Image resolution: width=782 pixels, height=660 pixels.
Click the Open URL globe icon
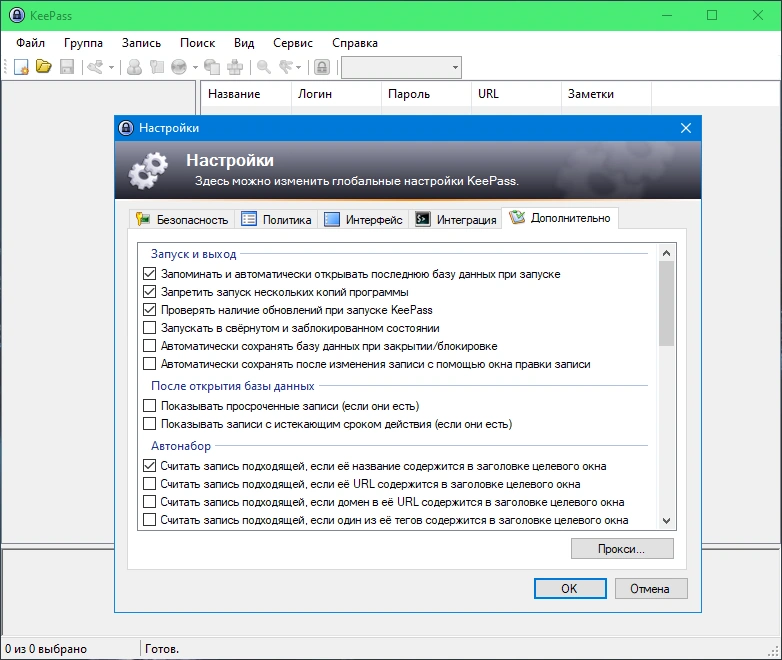pyautogui.click(x=179, y=67)
